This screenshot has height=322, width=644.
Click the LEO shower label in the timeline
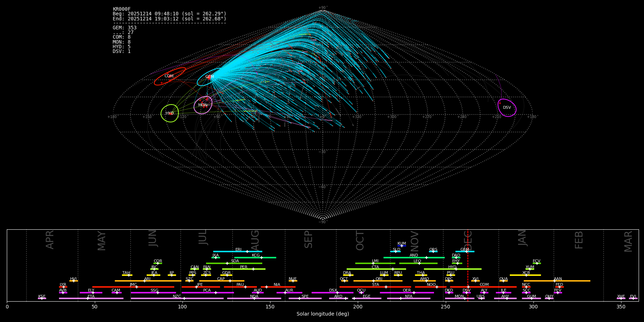click(417, 261)
